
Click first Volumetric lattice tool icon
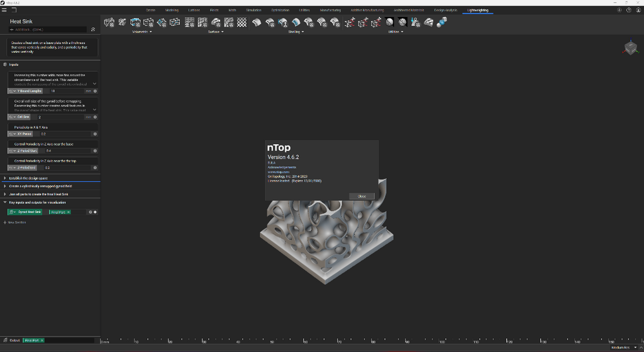[109, 22]
